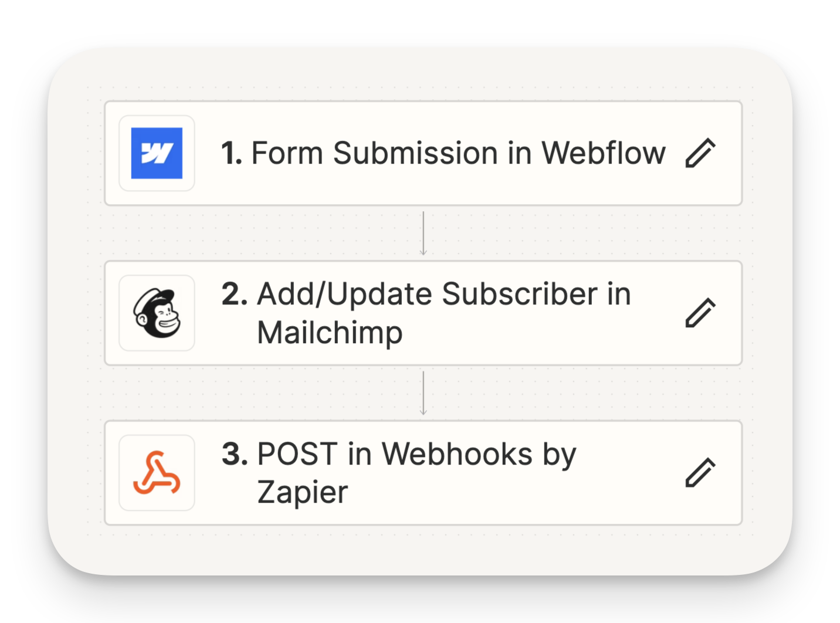Select the "Form Submission" text in step 1
The height and width of the screenshot is (623, 840).
374,154
